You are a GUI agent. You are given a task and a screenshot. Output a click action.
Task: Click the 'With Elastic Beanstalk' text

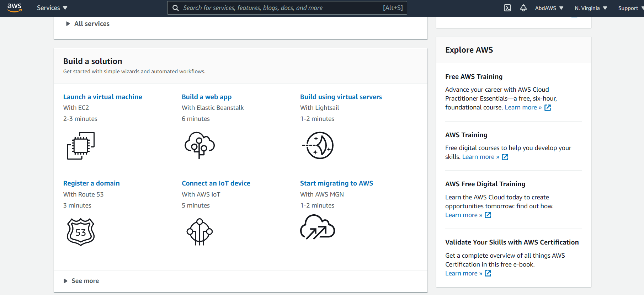[x=213, y=108]
